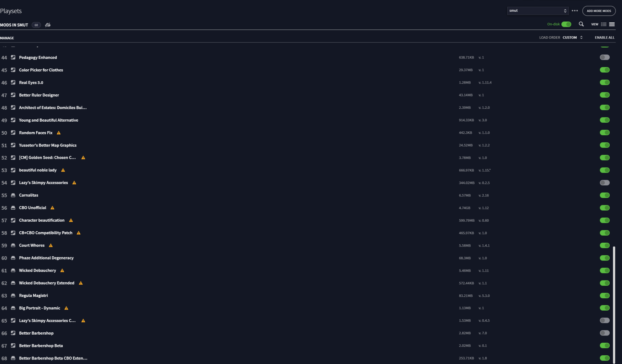Click Steam source icon for Better Barbershop

[13, 333]
